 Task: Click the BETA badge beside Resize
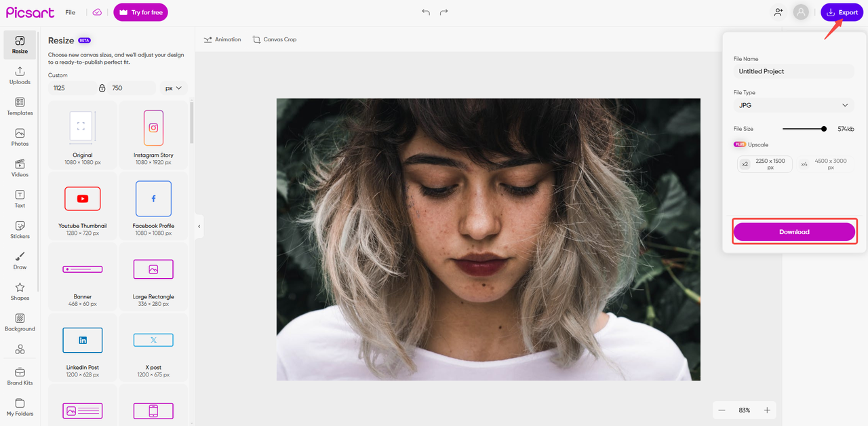[85, 41]
